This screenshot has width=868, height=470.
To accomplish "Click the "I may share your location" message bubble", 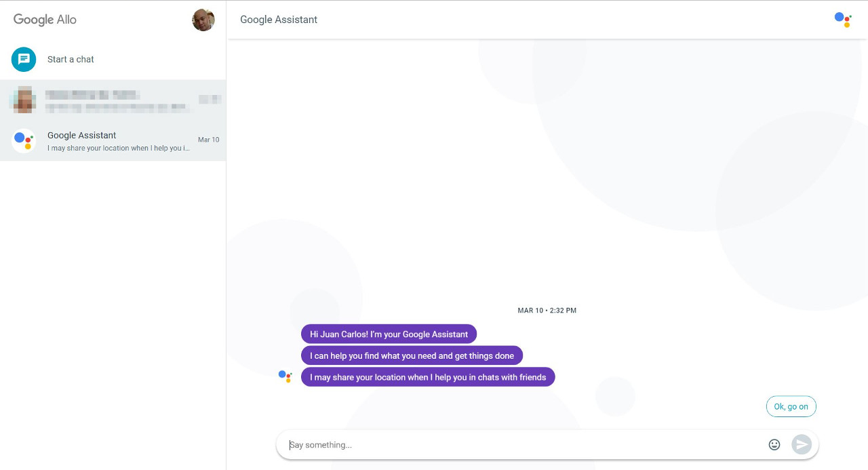I will point(428,377).
